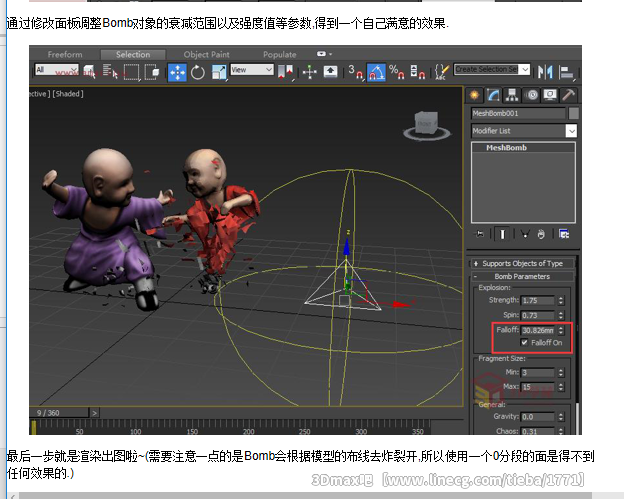Open Select by Name tool

click(x=110, y=72)
